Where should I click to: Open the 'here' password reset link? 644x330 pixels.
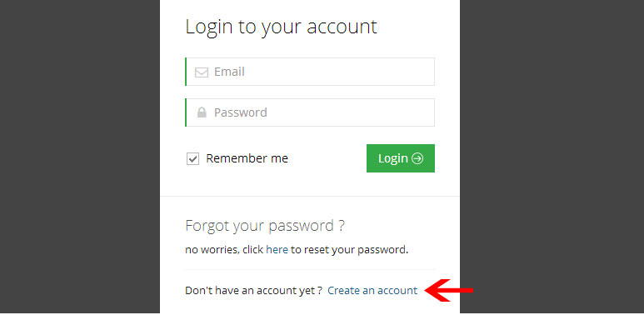[277, 249]
